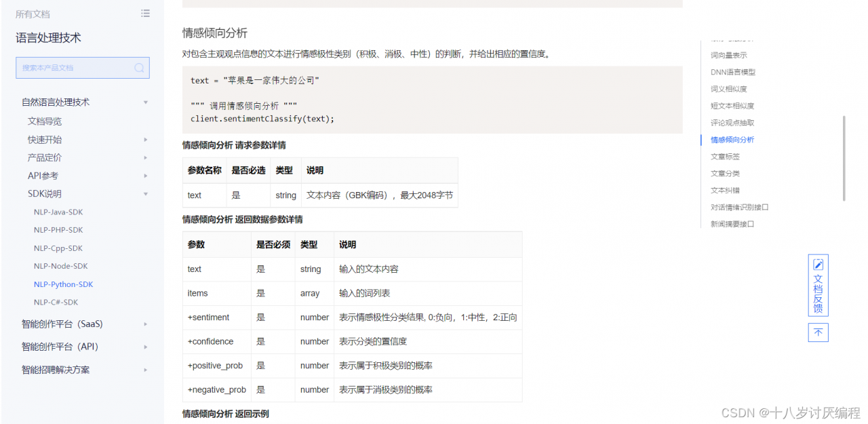Viewport: 868px width, 424px height.
Task: Expand the 快速开始 section
Action: 144,139
